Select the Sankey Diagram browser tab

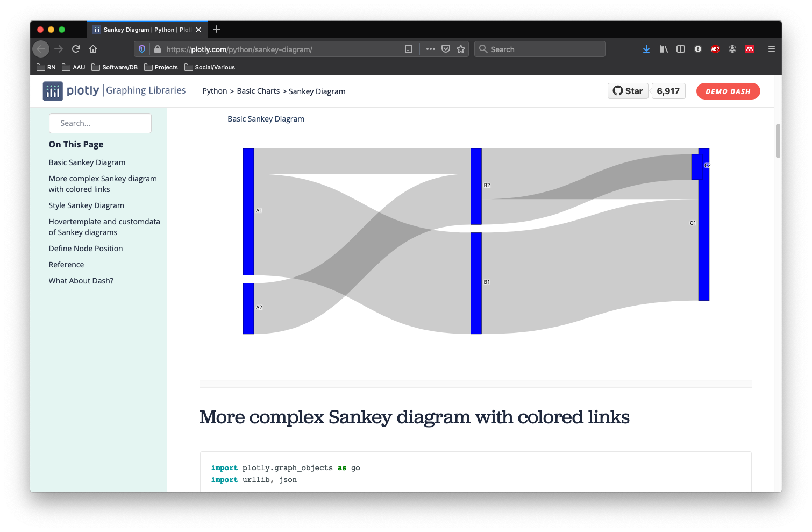[147, 30]
